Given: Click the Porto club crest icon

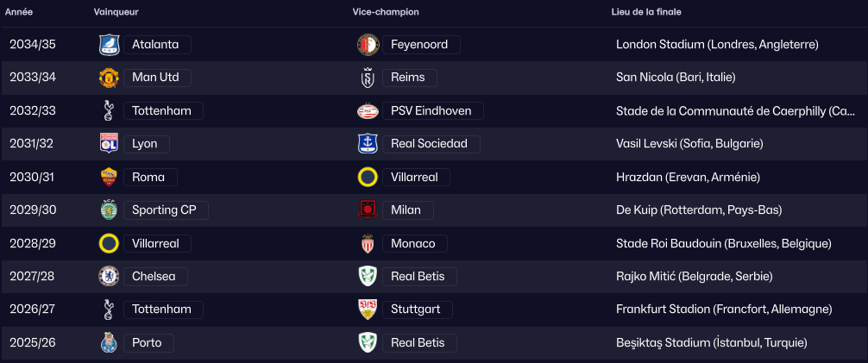Looking at the screenshot, I should tap(109, 343).
